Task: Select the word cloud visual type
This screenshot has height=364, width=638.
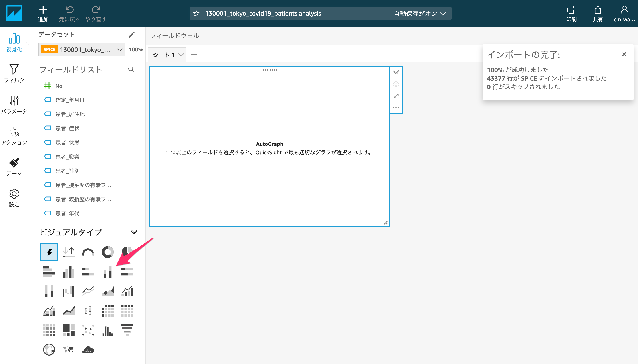Action: 88,350
